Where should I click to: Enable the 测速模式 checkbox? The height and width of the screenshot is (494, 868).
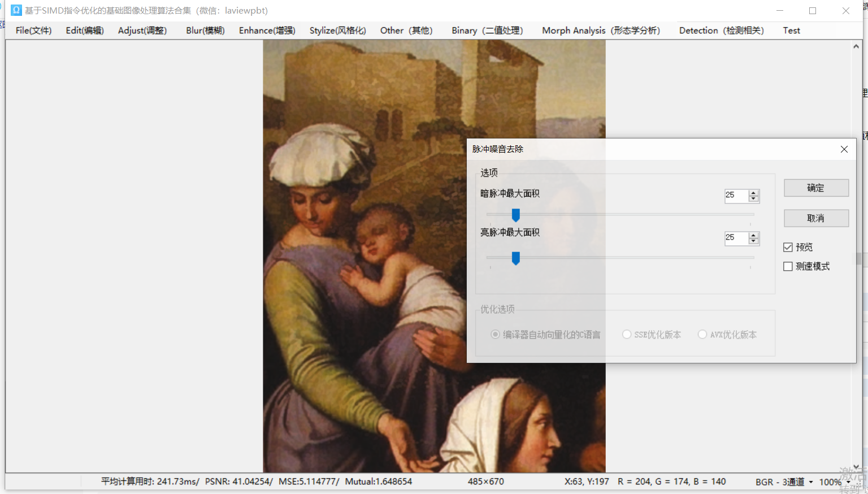coord(788,266)
